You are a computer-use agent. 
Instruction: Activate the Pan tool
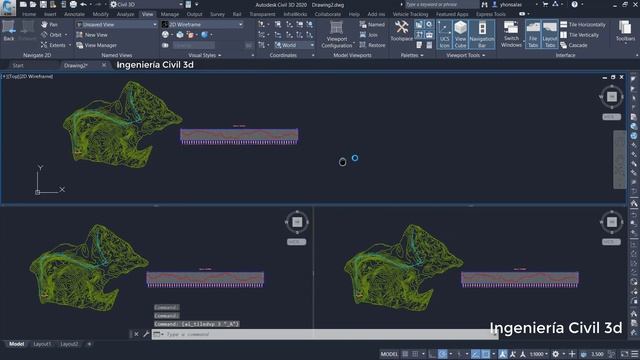pos(50,24)
